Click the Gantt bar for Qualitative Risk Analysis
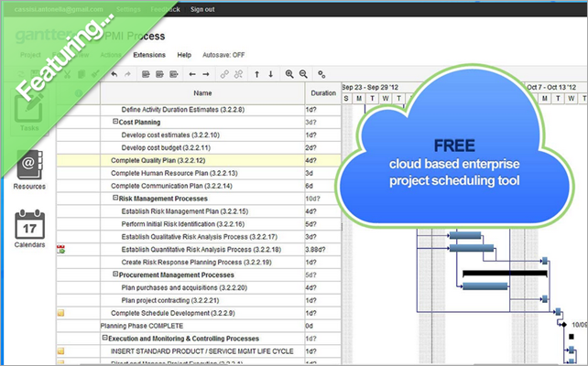Viewport: 588px width, 366px height. (465, 235)
